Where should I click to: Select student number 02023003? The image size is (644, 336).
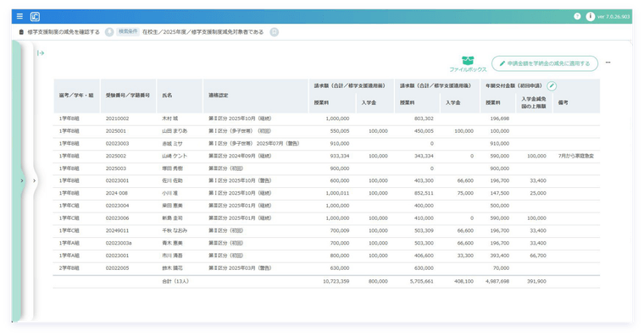[117, 144]
